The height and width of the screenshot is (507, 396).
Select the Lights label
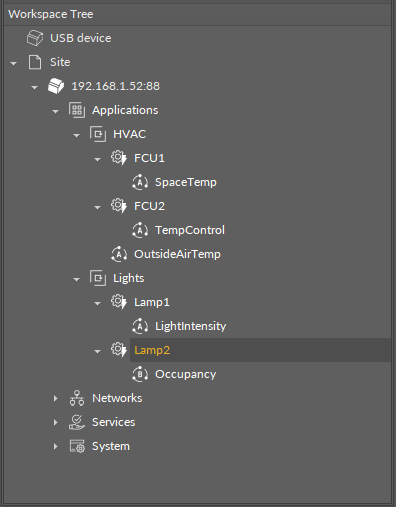129,278
